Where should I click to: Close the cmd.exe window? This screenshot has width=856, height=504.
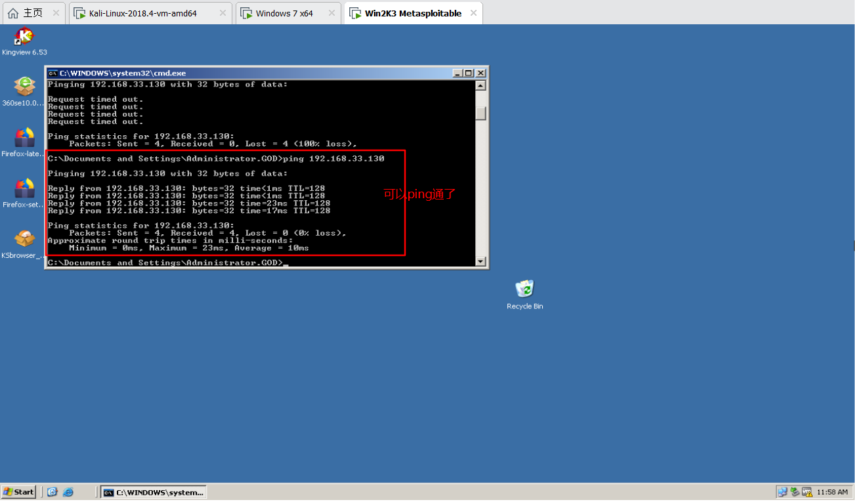481,73
